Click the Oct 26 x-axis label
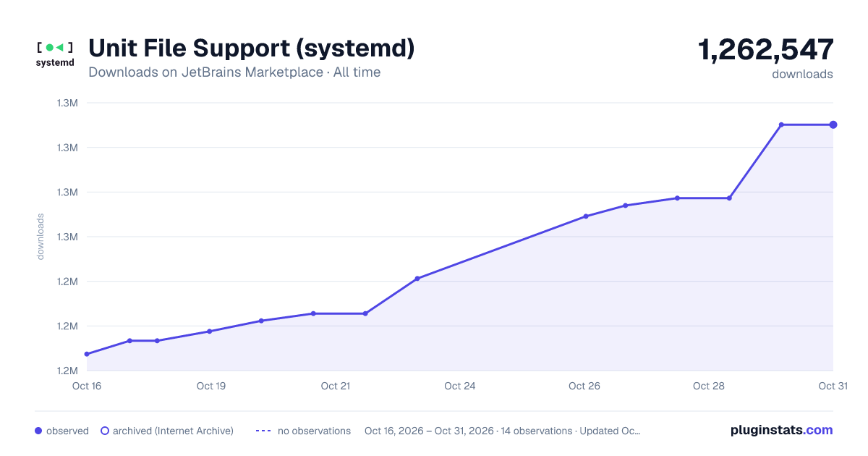 (584, 386)
